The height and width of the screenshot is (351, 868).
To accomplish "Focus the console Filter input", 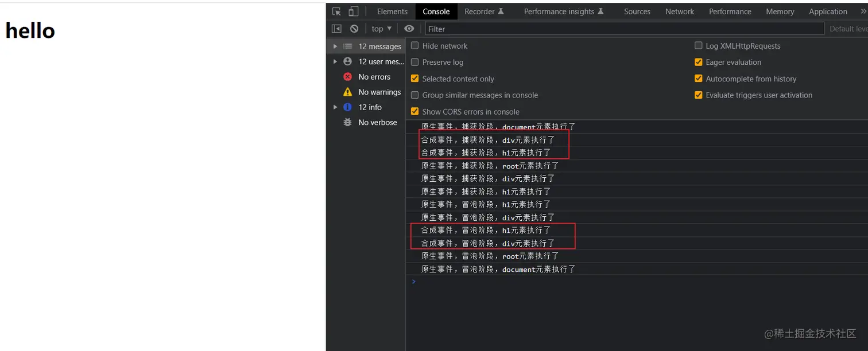I will 625,29.
